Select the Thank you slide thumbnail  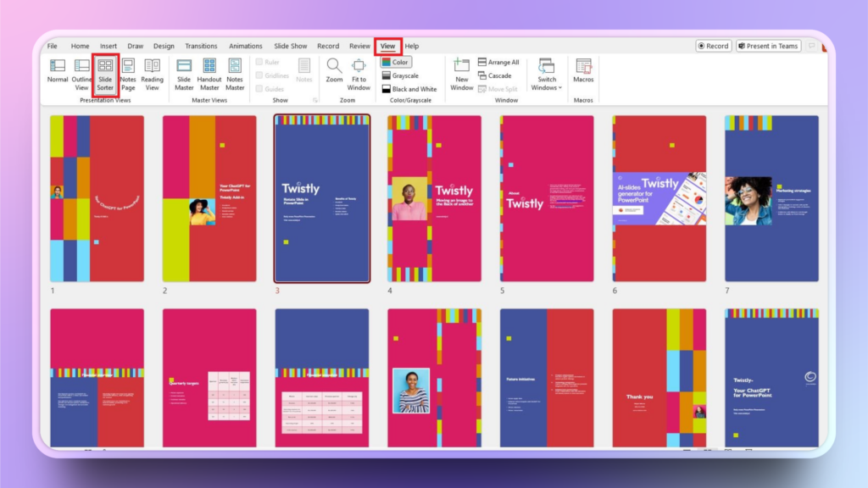click(659, 378)
